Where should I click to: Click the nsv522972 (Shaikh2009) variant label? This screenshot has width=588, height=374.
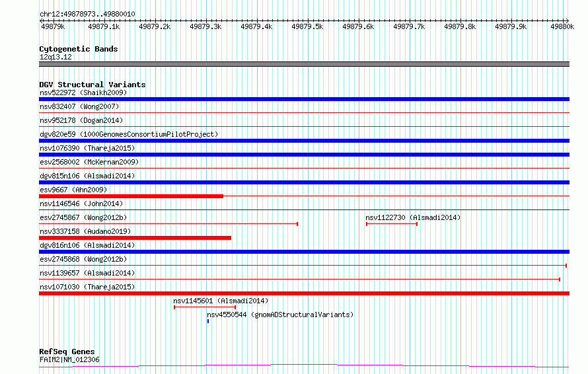pos(83,93)
